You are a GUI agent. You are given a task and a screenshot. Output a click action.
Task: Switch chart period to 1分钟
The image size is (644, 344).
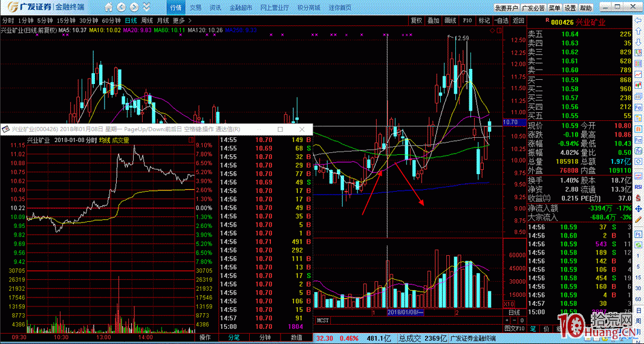(25, 21)
